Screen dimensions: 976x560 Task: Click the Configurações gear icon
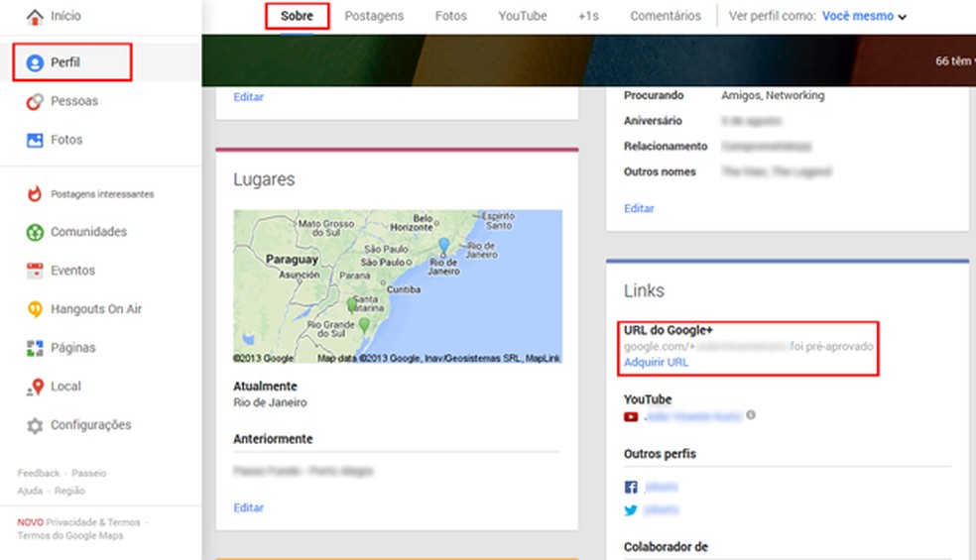35,425
